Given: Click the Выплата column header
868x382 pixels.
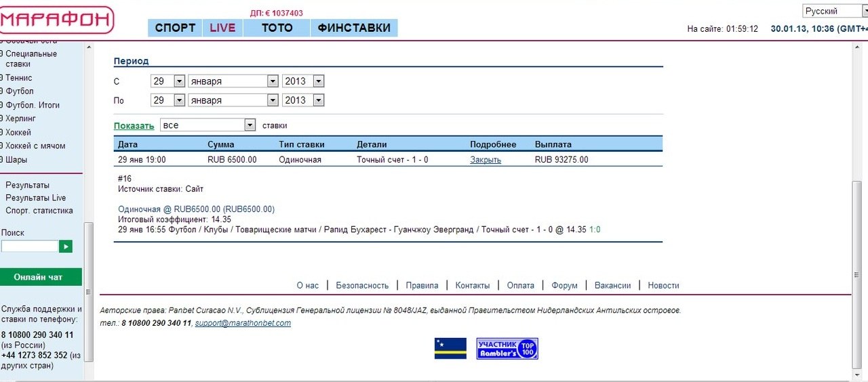Looking at the screenshot, I should click(x=553, y=144).
